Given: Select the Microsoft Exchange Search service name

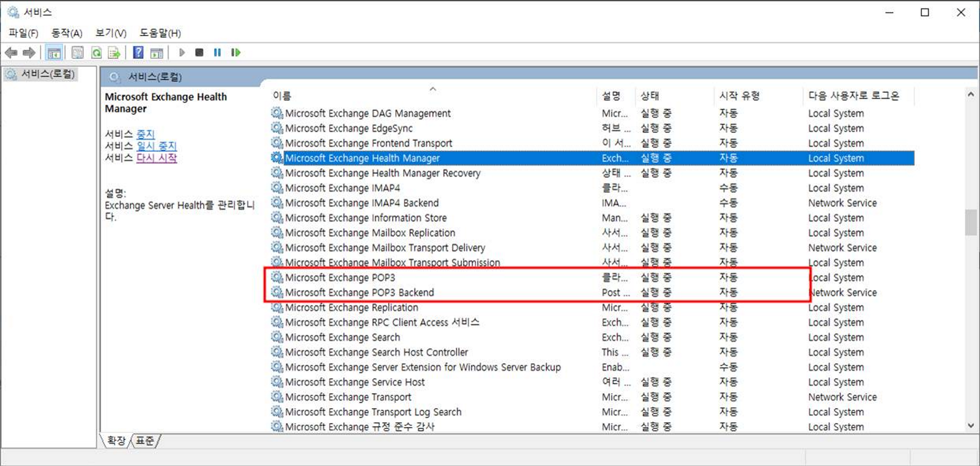Looking at the screenshot, I should pos(342,337).
